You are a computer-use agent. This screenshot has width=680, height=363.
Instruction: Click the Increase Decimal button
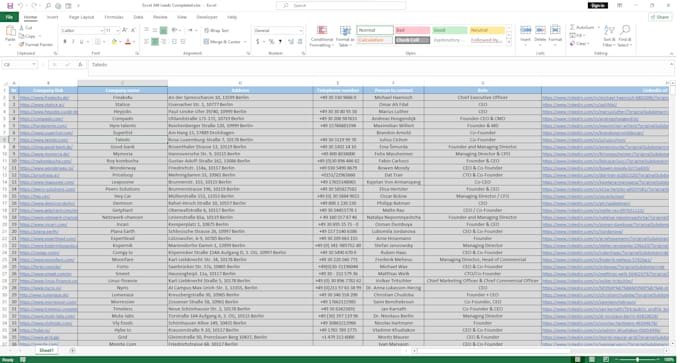[x=291, y=42]
